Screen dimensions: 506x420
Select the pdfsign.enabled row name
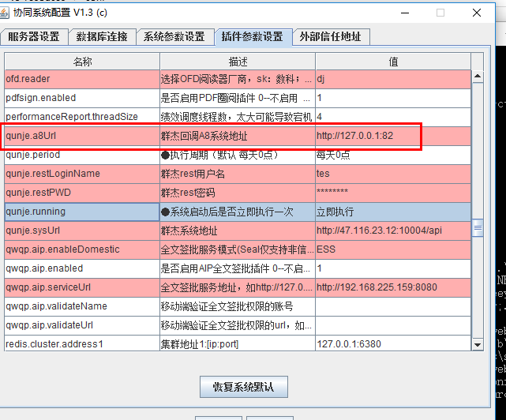[x=82, y=98]
